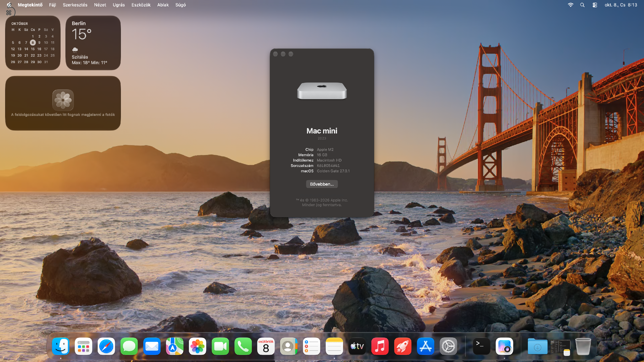Open the Fájl menu

coord(53,5)
